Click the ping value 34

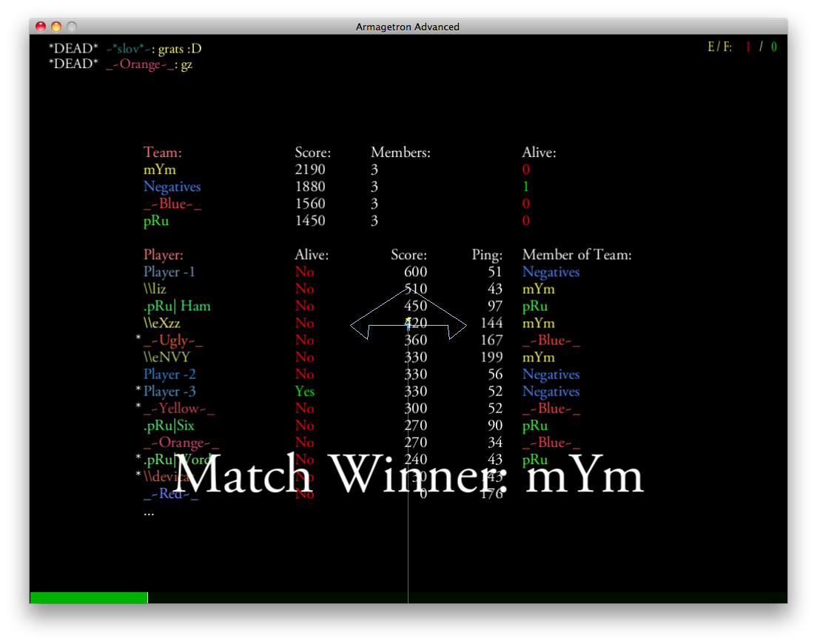pyautogui.click(x=495, y=443)
